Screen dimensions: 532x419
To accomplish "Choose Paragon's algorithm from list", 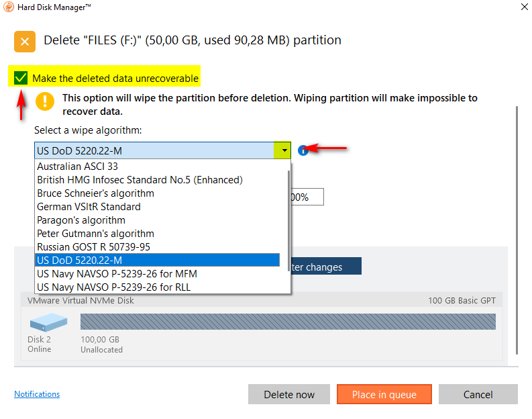I will point(81,220).
